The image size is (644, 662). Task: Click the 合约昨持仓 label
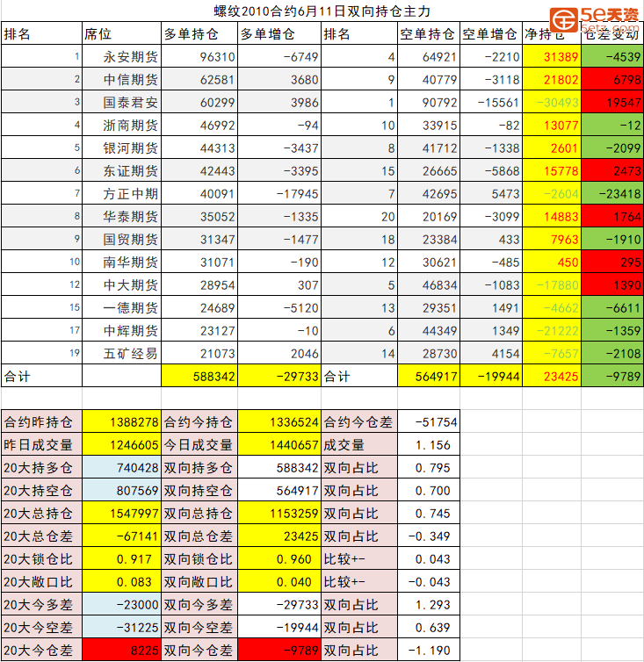42,421
